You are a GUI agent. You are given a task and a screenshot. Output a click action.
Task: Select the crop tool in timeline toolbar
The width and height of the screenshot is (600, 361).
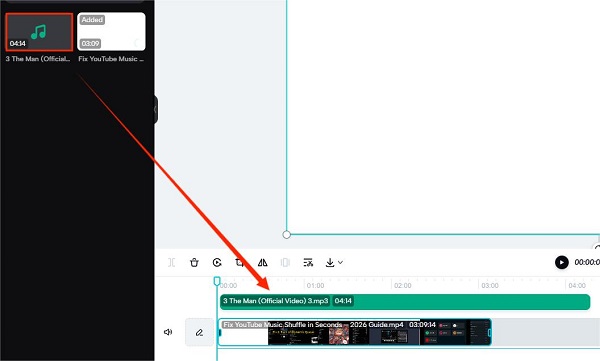tap(240, 263)
